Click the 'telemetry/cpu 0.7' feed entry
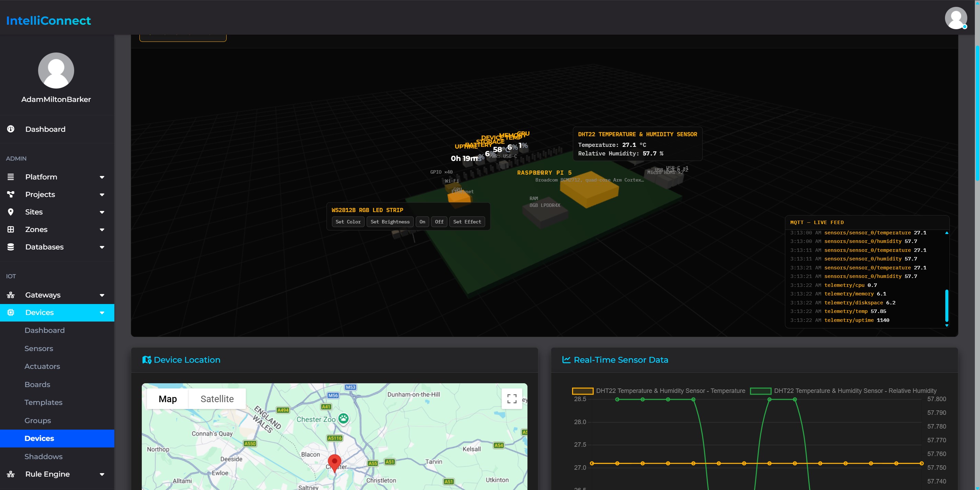980x490 pixels. pyautogui.click(x=833, y=285)
